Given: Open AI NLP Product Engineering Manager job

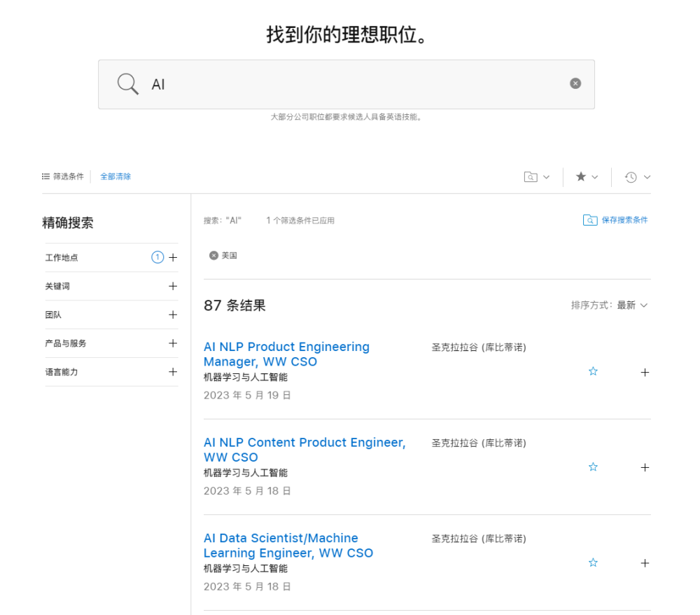Looking at the screenshot, I should pyautogui.click(x=286, y=354).
